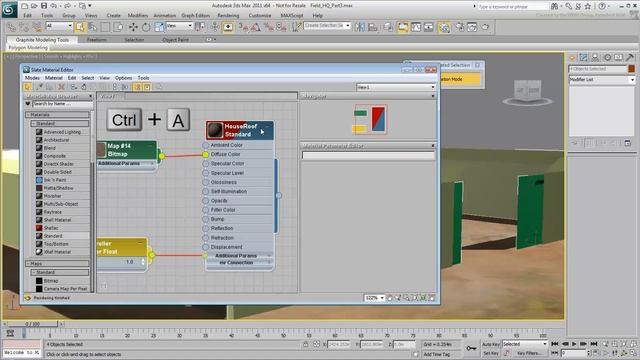The width and height of the screenshot is (640, 360).
Task: Click the Mirror tool icon
Action: pos(360,27)
